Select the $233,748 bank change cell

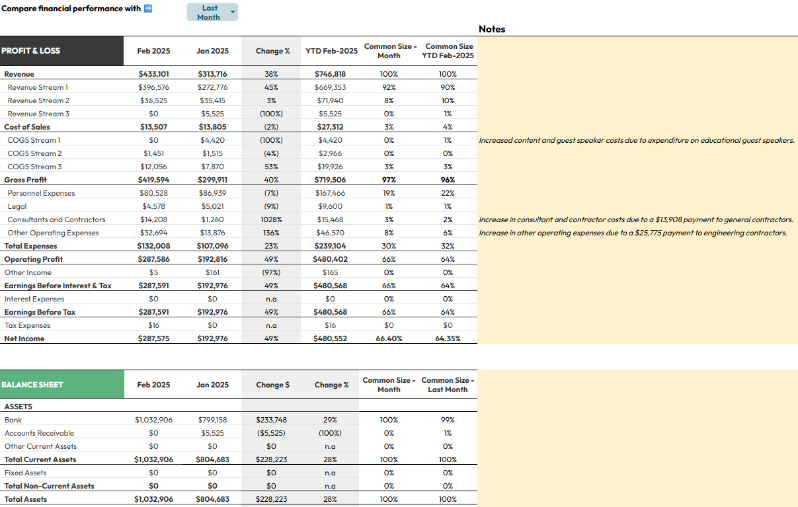(x=271, y=420)
